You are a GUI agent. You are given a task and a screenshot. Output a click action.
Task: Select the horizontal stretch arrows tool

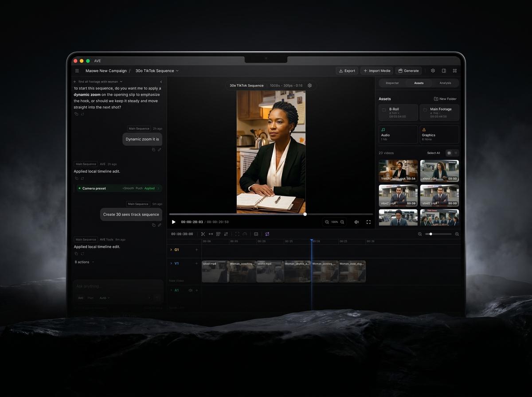[211, 234]
